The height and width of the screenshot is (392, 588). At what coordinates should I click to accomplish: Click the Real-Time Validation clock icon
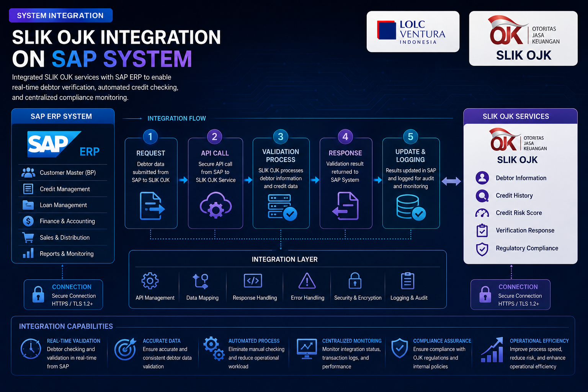pos(31,349)
